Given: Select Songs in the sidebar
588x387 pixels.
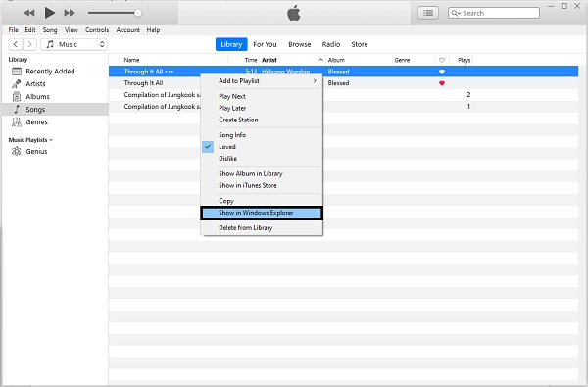Looking at the screenshot, I should [x=55, y=109].
